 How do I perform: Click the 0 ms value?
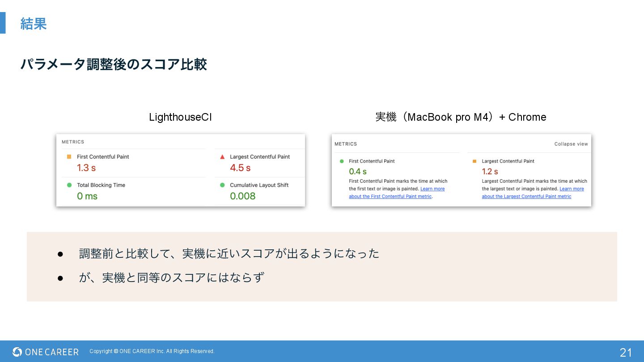click(87, 196)
